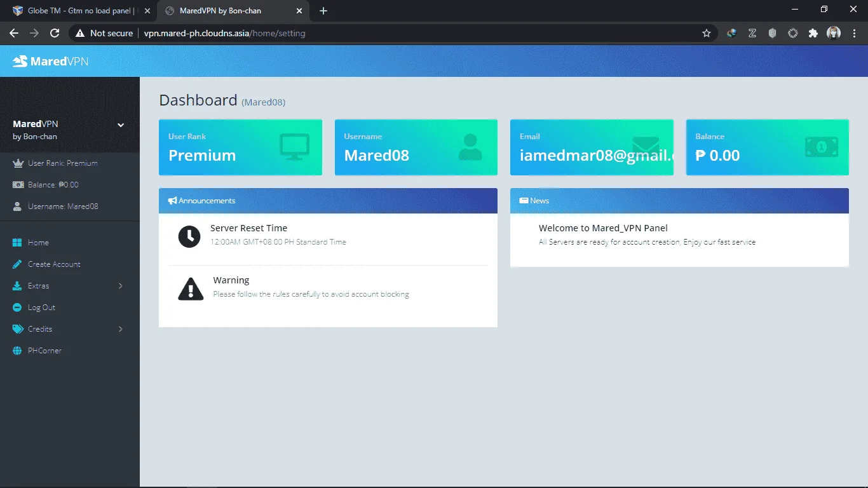Click the Server Reset Time heading
The image size is (868, 488).
[248, 228]
